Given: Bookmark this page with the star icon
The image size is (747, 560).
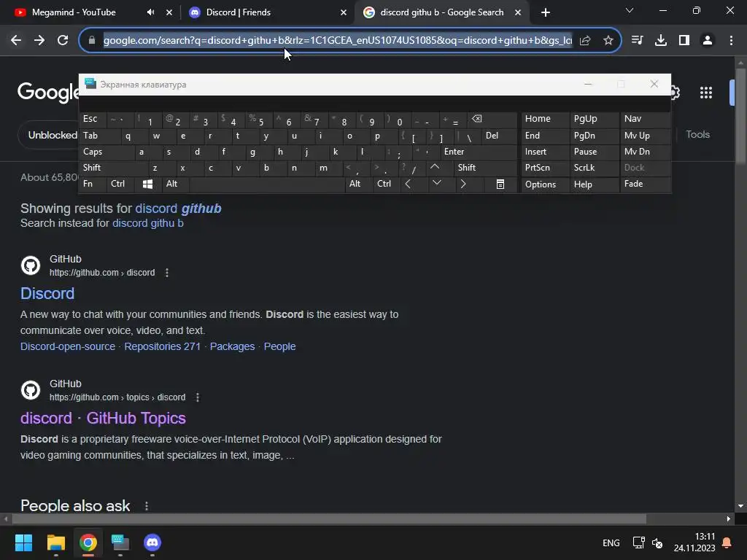Looking at the screenshot, I should tap(608, 41).
